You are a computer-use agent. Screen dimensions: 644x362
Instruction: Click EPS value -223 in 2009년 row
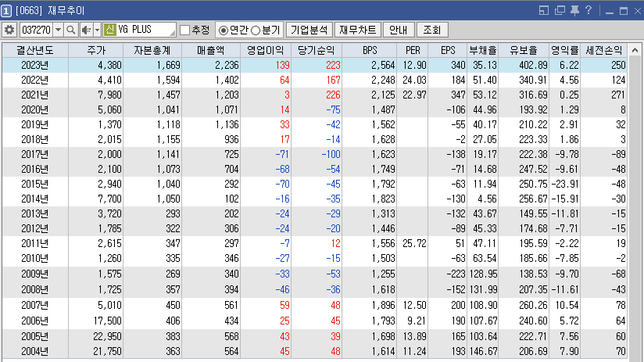coord(456,274)
